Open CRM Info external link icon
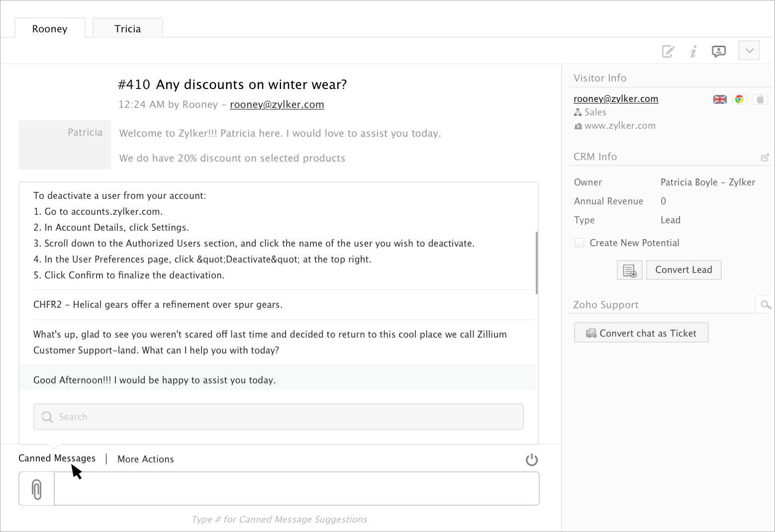Screen dimensions: 775x532 pyautogui.click(x=765, y=158)
